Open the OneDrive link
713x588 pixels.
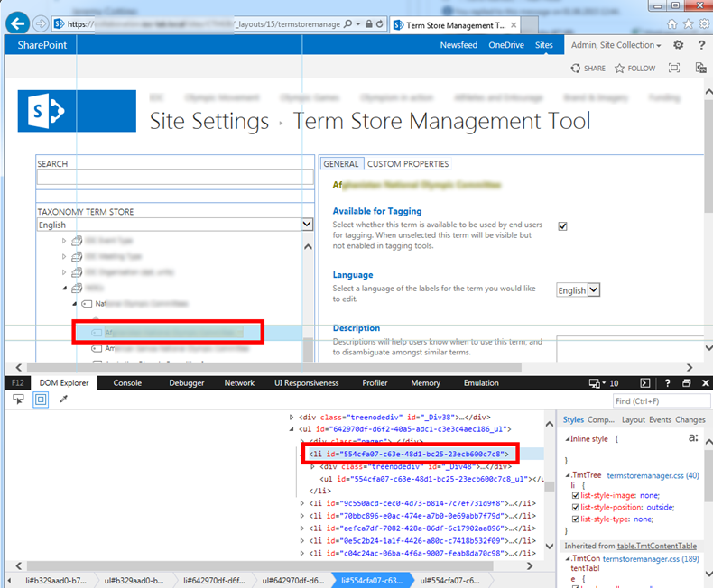pyautogui.click(x=506, y=45)
